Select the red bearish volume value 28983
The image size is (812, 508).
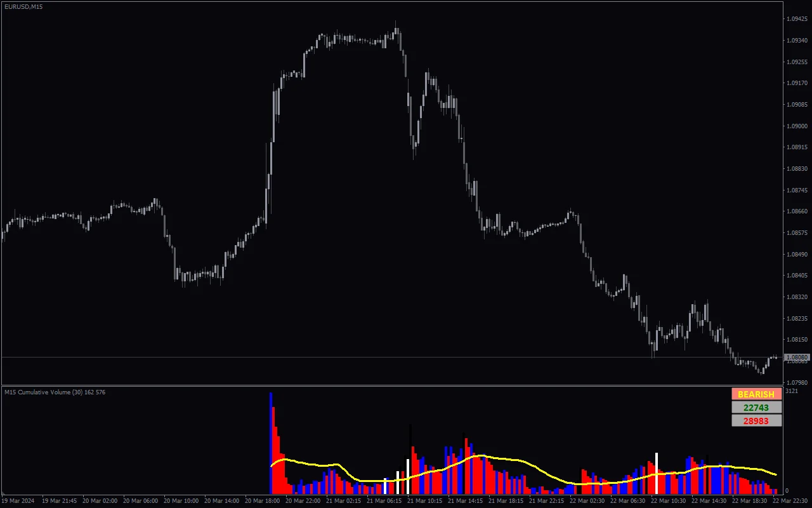tap(756, 420)
